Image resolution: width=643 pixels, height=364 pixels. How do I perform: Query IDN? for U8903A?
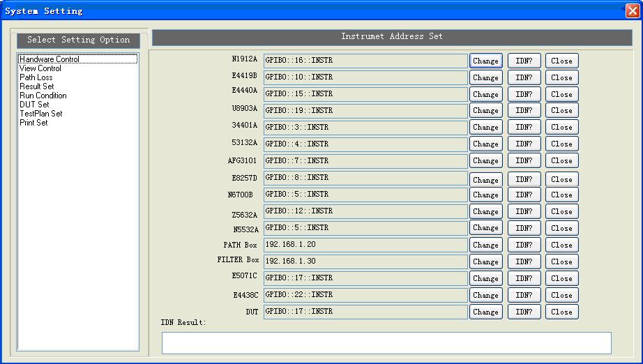pyautogui.click(x=524, y=110)
